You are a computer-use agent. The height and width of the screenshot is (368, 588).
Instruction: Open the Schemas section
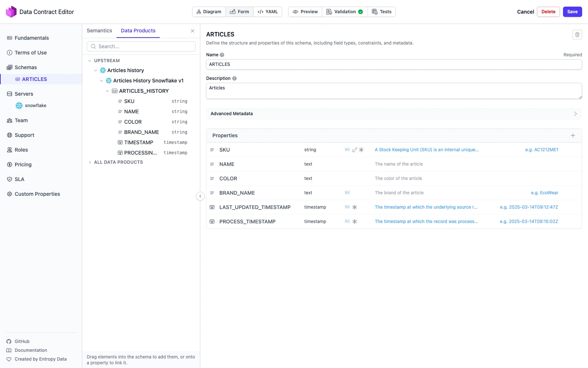point(26,67)
